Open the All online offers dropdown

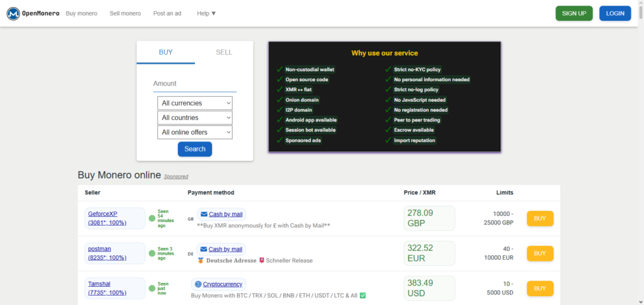point(195,132)
